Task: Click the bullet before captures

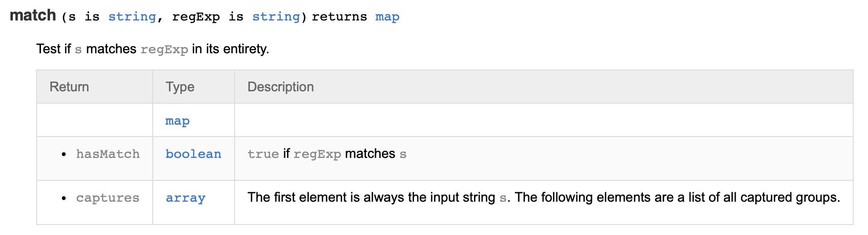Action: tap(64, 198)
